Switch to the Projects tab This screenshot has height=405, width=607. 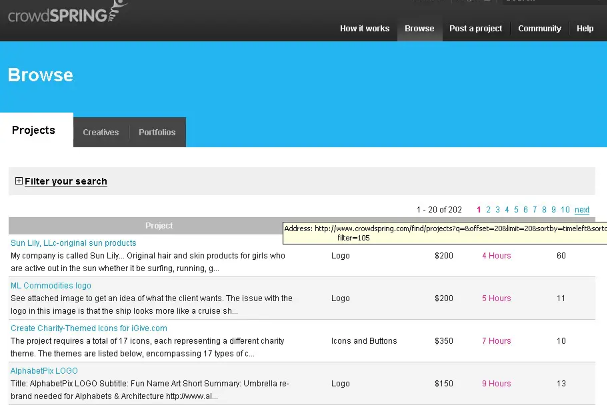(34, 130)
